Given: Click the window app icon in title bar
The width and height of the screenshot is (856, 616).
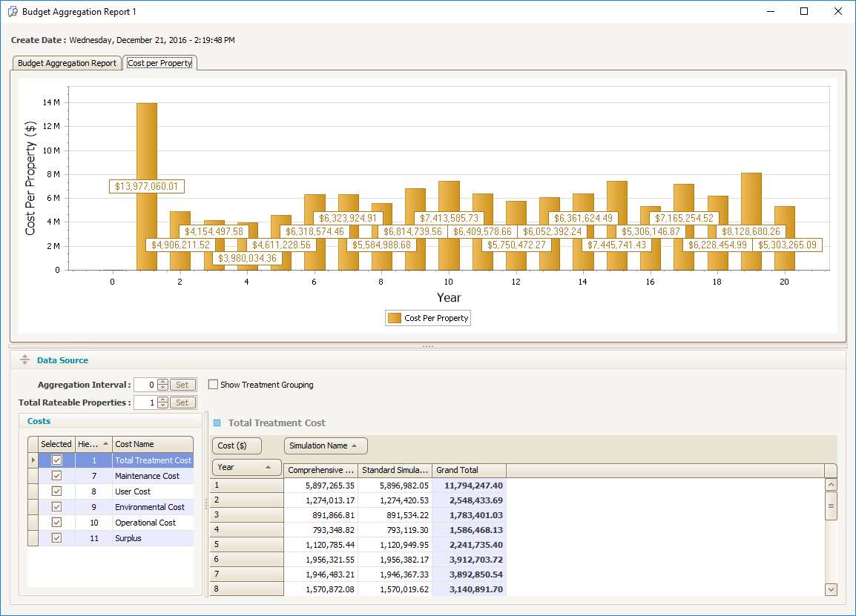Looking at the screenshot, I should [x=13, y=12].
